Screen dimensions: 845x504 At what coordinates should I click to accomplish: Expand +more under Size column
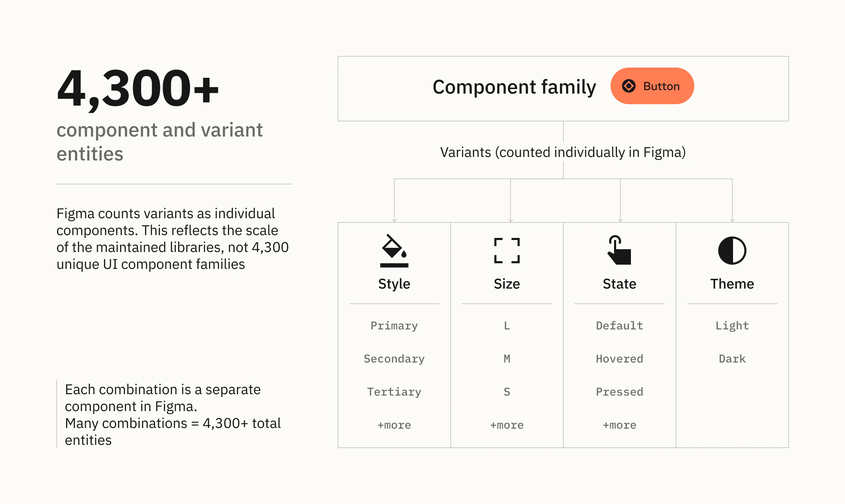[x=507, y=425]
